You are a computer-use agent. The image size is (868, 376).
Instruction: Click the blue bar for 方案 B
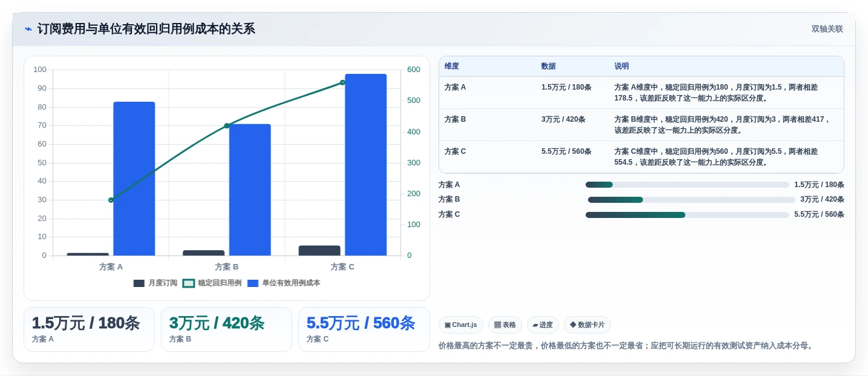pyautogui.click(x=250, y=190)
